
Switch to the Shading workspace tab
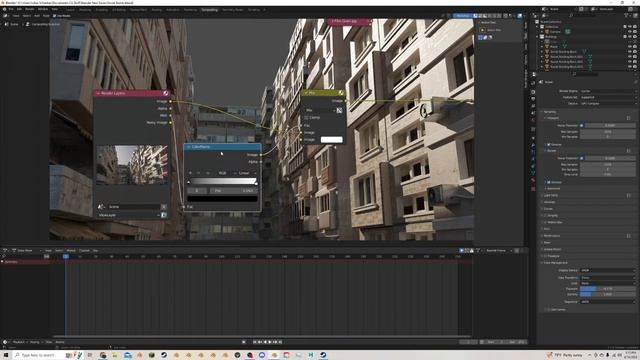pos(156,9)
